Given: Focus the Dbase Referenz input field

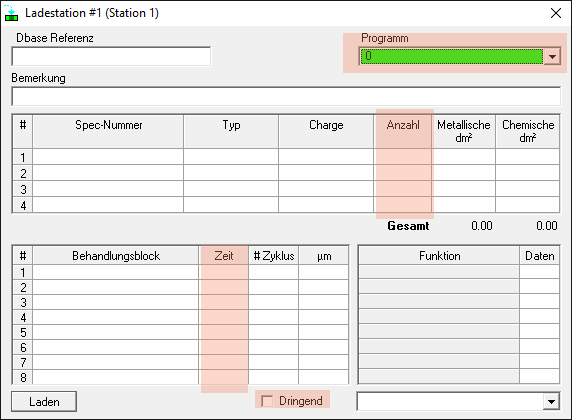Looking at the screenshot, I should pyautogui.click(x=111, y=57).
